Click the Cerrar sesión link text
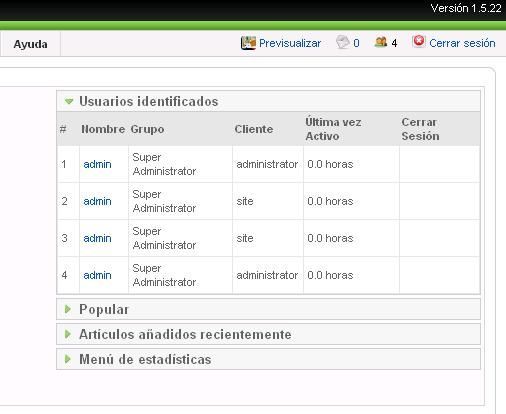Screen dimensions: 506x414 [462, 43]
